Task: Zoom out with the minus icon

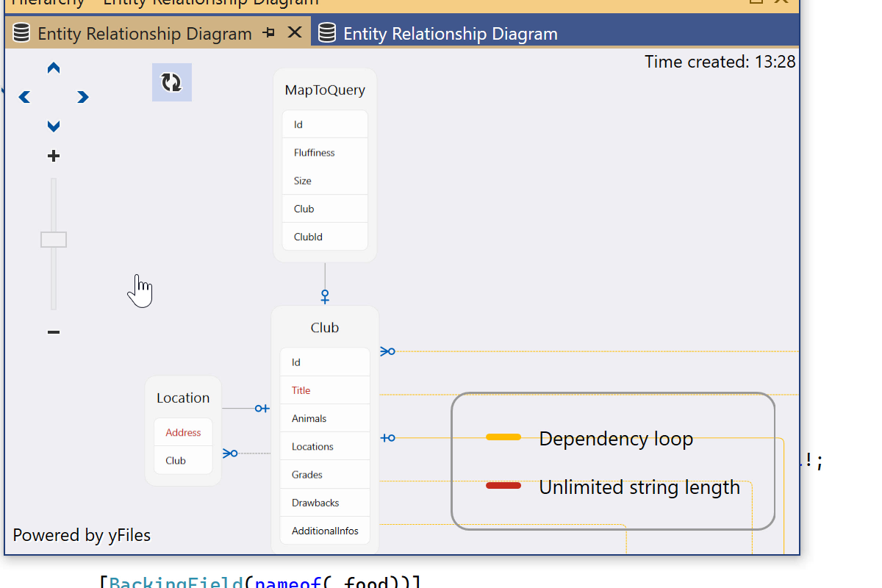Action: (x=53, y=332)
